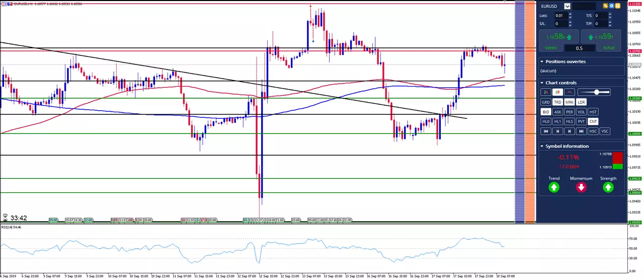The width and height of the screenshot is (644, 280).
Task: Increase the Lots value with up arrow
Action: click(x=570, y=14)
